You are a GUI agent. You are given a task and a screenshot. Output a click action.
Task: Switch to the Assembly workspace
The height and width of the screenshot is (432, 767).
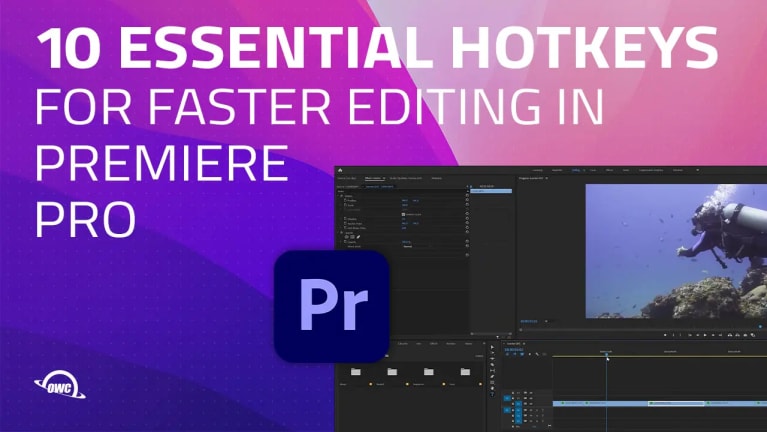point(557,170)
